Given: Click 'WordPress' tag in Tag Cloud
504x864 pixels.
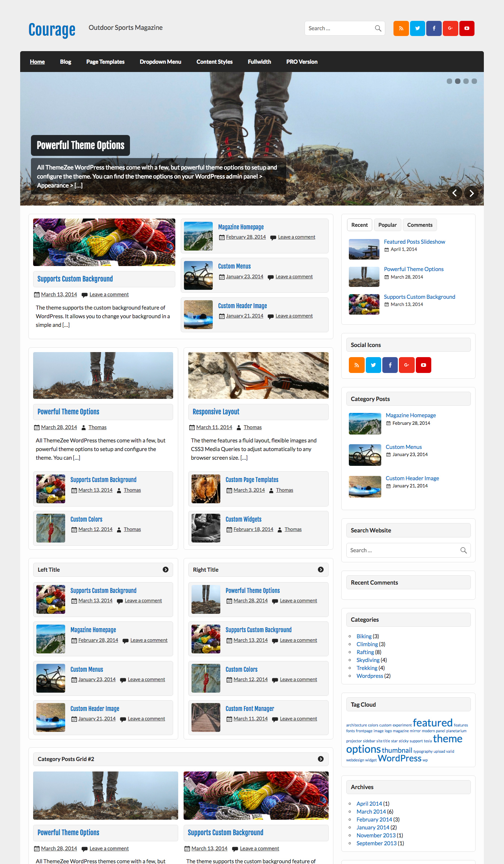Looking at the screenshot, I should coord(400,758).
